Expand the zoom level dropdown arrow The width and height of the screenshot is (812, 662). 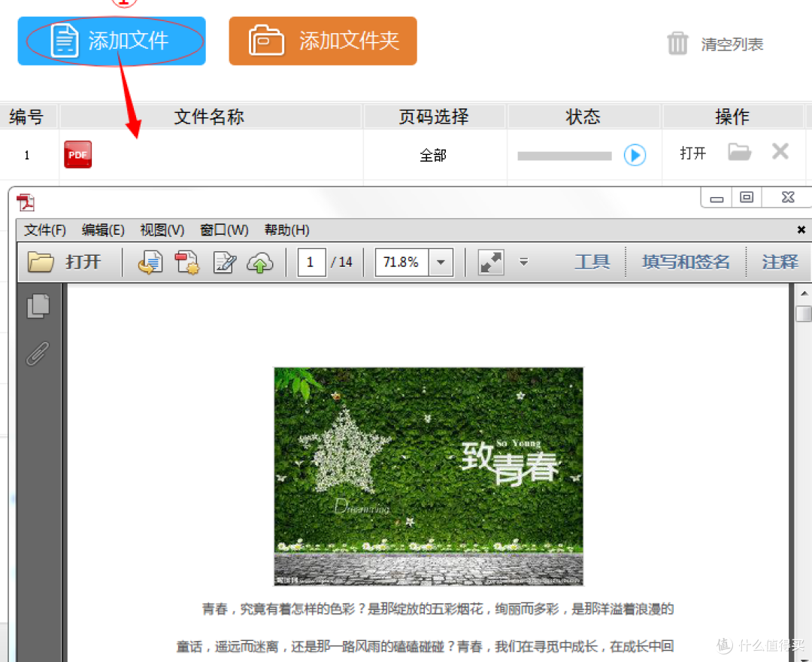point(441,262)
